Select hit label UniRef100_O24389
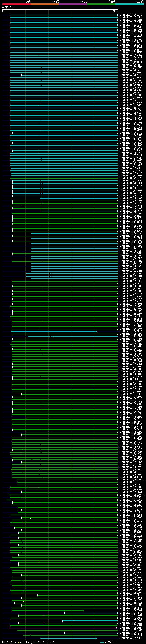 (131, 47)
